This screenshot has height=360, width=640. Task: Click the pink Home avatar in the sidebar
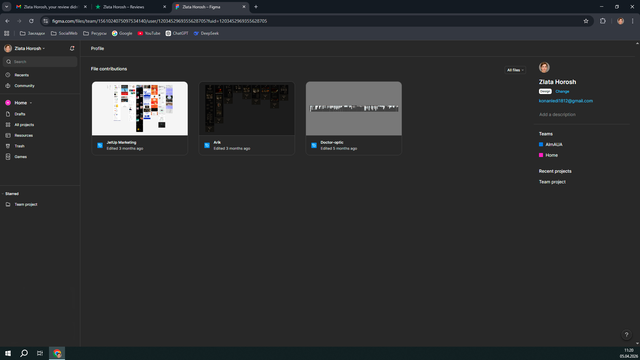8,103
